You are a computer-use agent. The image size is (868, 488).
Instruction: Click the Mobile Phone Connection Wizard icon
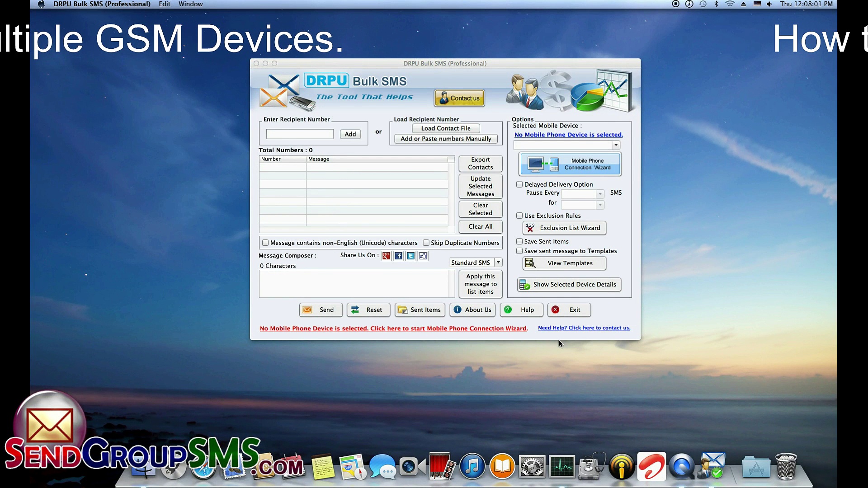[x=569, y=164]
